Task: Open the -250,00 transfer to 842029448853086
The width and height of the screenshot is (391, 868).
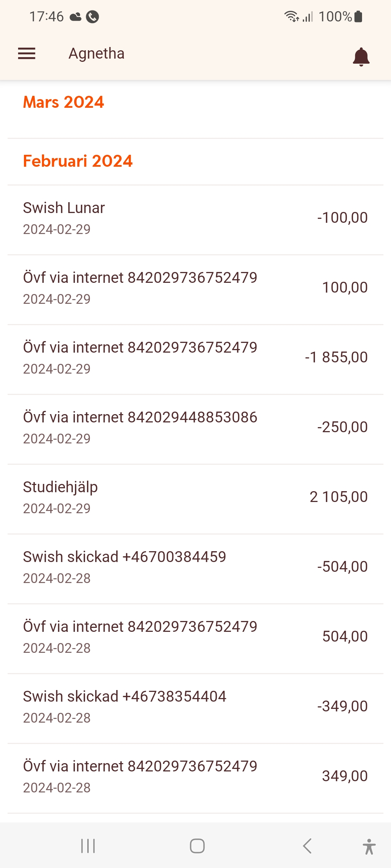Action: click(195, 427)
